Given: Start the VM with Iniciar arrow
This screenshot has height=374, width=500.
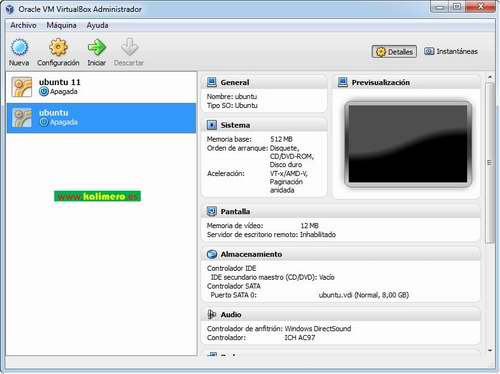Looking at the screenshot, I should [x=97, y=47].
